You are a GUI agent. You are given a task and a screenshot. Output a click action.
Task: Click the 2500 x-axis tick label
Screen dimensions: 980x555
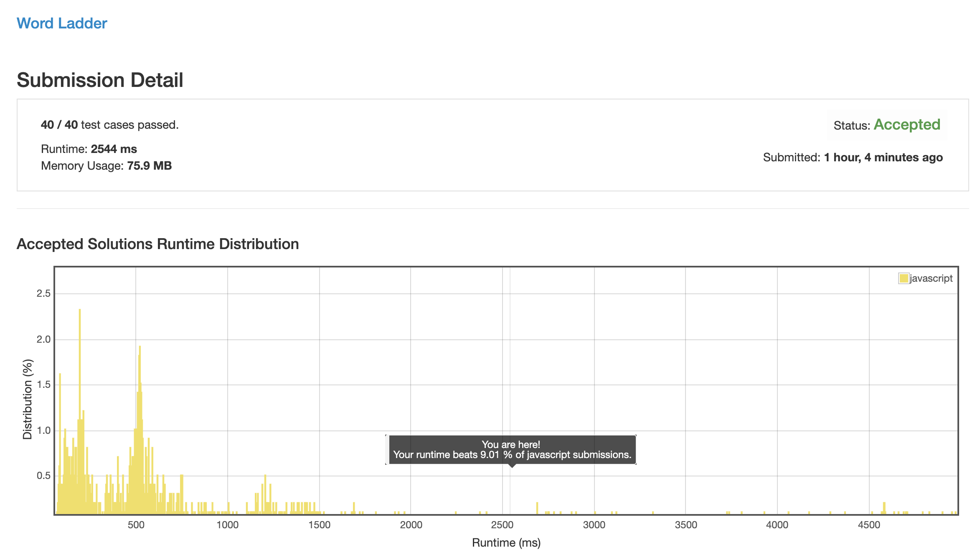(502, 525)
